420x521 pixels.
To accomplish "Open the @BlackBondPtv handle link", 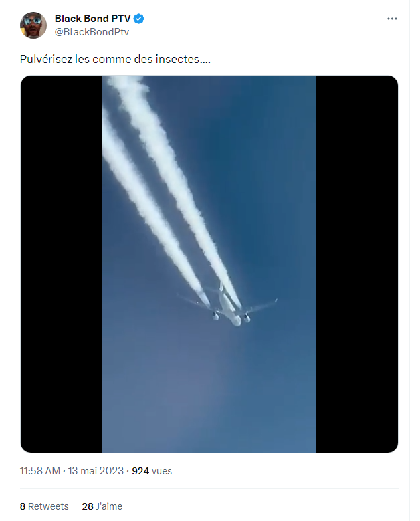I will tap(92, 31).
